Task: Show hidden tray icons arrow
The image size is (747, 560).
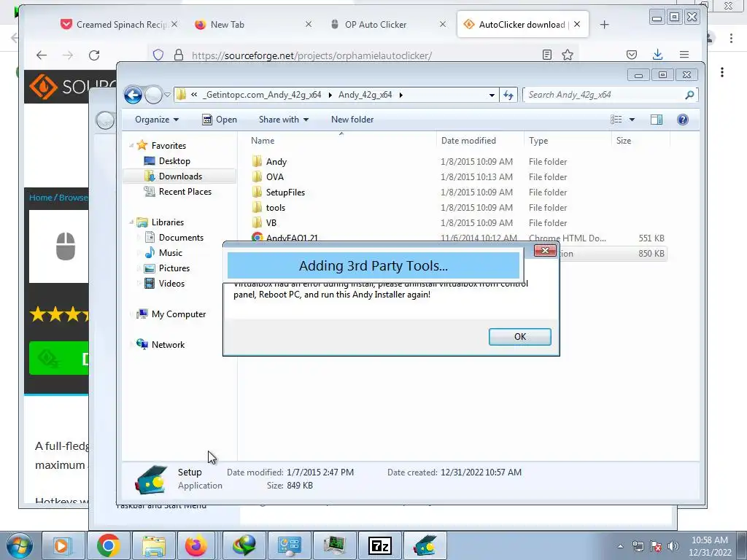Action: (620, 546)
